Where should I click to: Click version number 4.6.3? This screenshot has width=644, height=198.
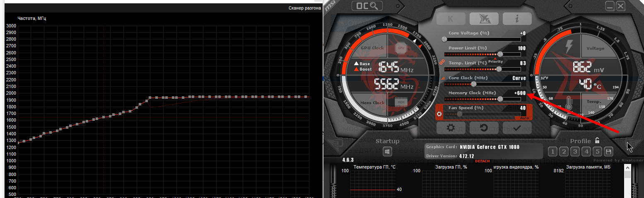point(349,160)
